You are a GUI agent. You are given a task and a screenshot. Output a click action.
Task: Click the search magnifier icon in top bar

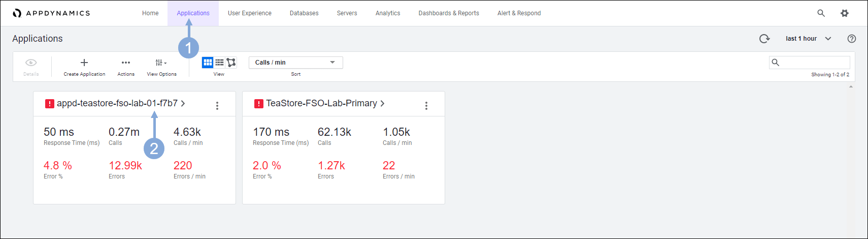pos(821,13)
